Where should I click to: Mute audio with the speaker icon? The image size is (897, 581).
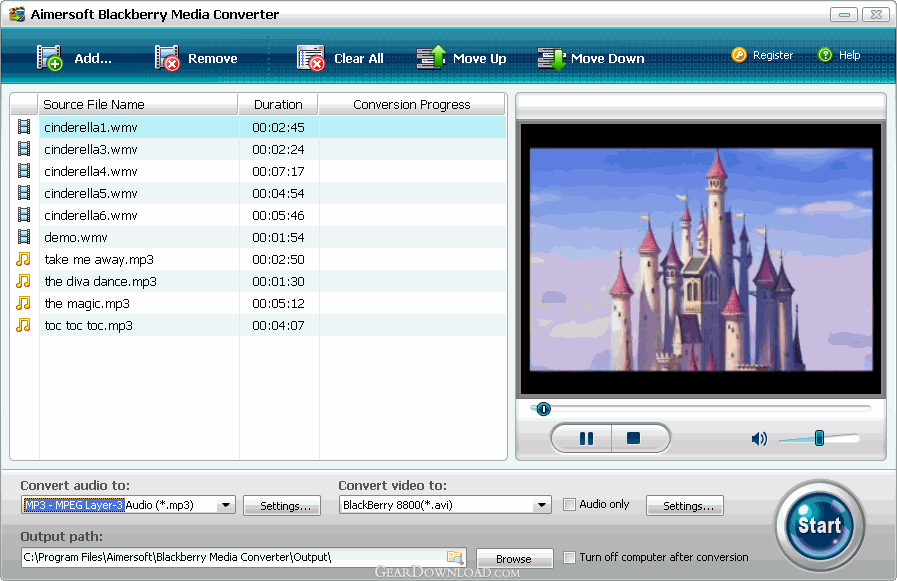(759, 439)
